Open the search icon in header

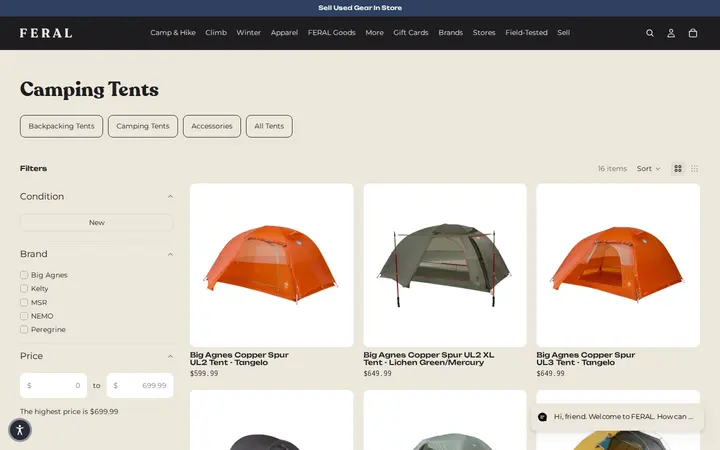coord(650,33)
